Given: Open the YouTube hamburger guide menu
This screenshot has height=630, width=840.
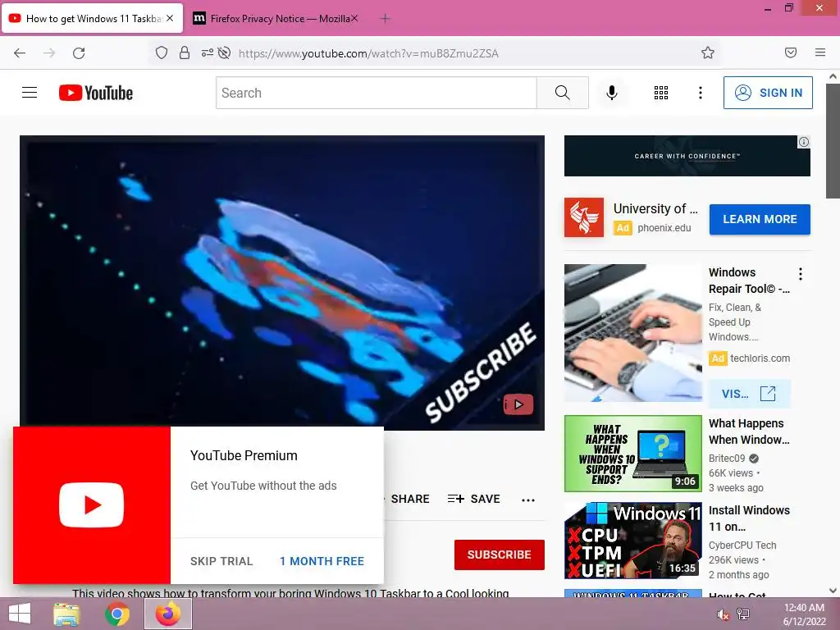Looking at the screenshot, I should pyautogui.click(x=30, y=93).
